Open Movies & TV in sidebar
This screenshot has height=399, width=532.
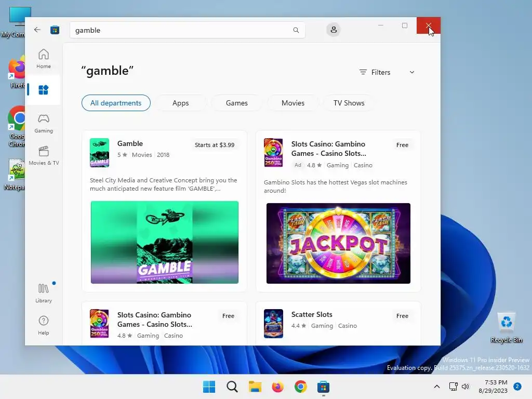44,156
